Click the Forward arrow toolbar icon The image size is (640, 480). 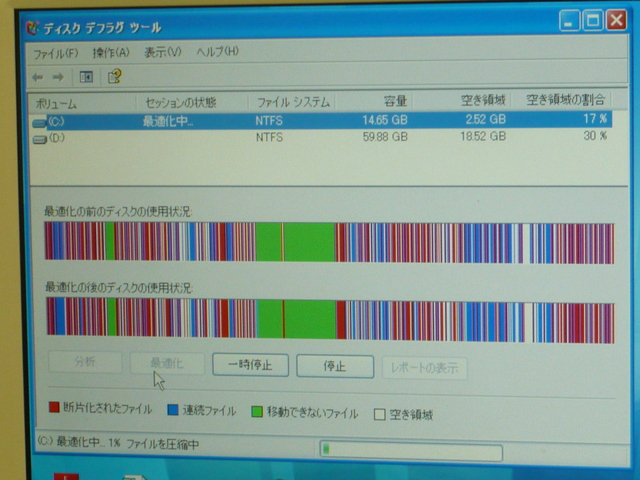click(58, 76)
